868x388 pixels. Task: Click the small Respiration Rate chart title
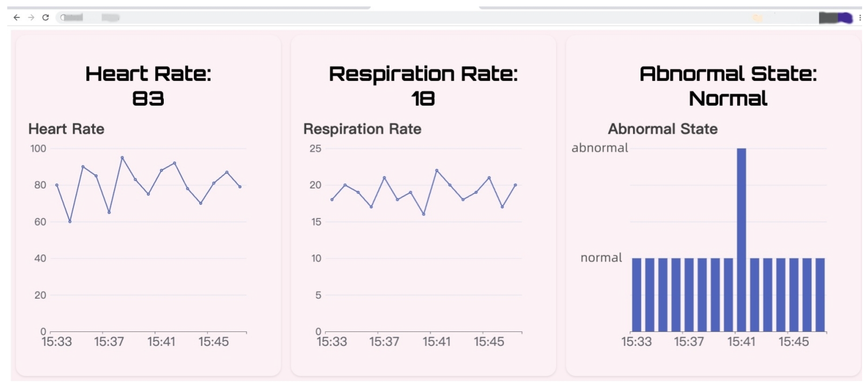362,129
